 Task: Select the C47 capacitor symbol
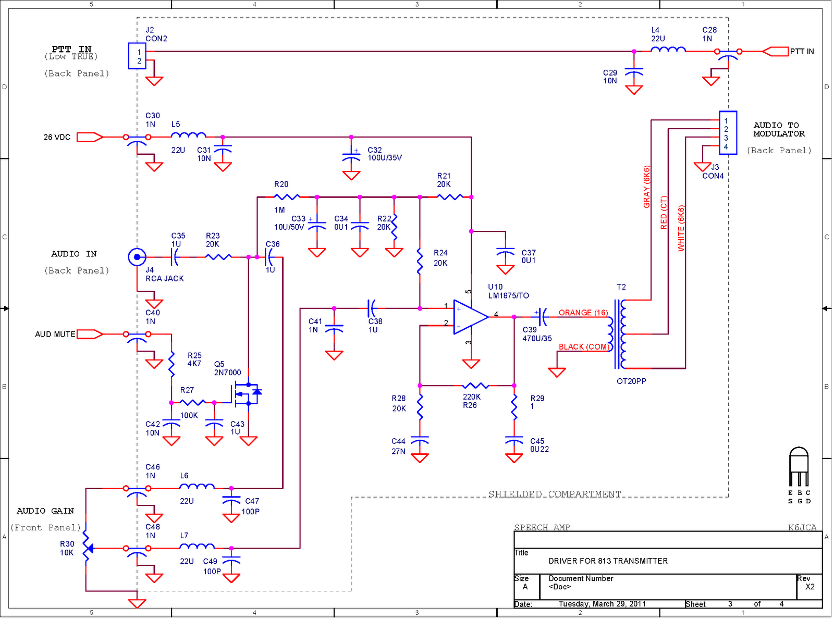click(x=231, y=501)
